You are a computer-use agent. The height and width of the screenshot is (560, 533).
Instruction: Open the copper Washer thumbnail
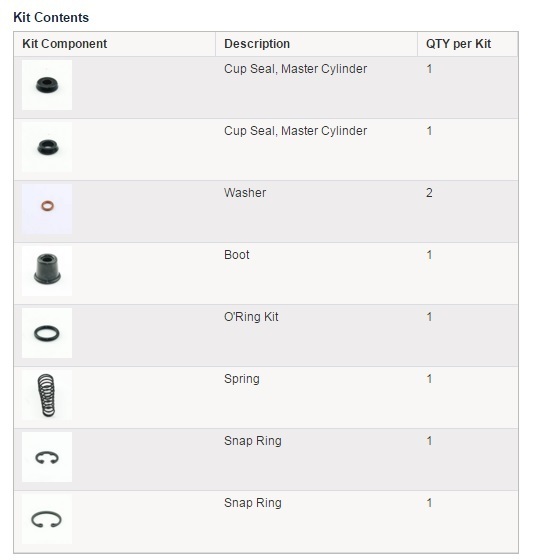(47, 209)
